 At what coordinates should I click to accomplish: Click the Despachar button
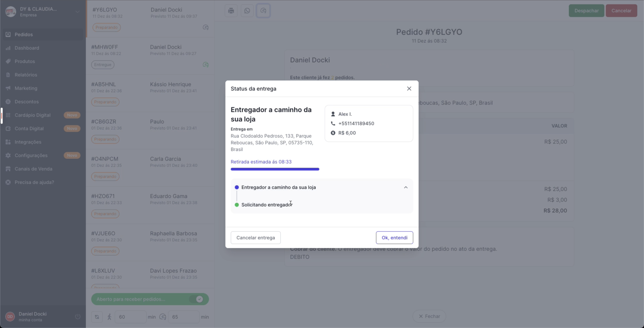[586, 11]
